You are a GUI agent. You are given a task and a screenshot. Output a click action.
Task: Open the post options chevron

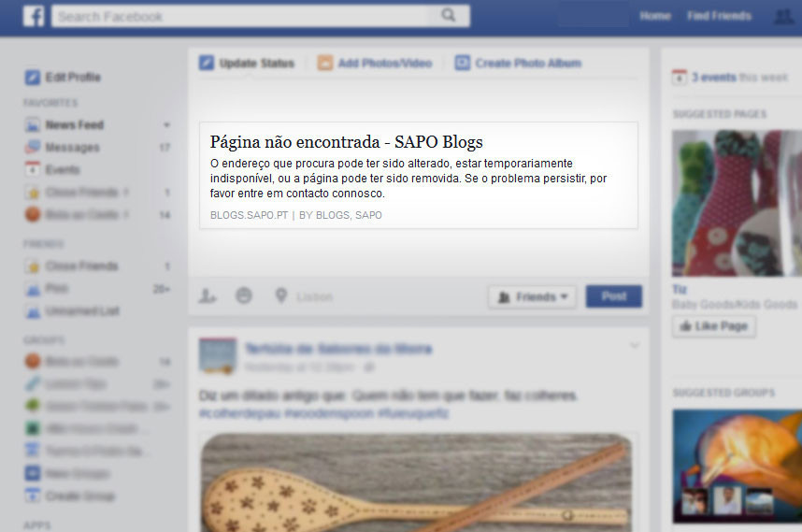pos(635,346)
